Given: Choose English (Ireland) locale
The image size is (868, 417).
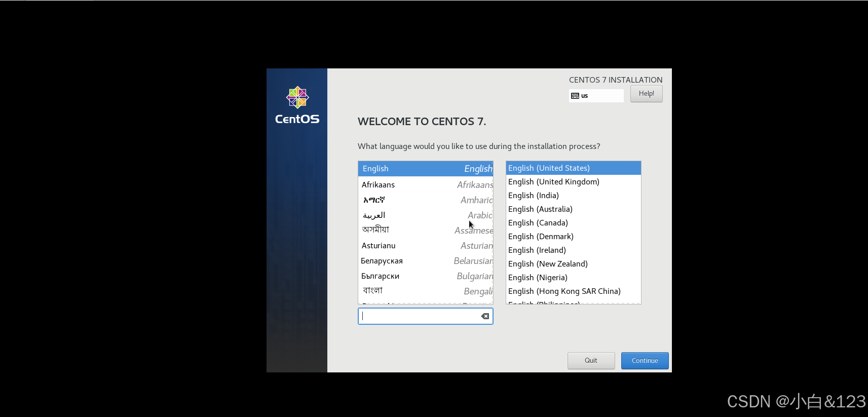Looking at the screenshot, I should click(573, 250).
